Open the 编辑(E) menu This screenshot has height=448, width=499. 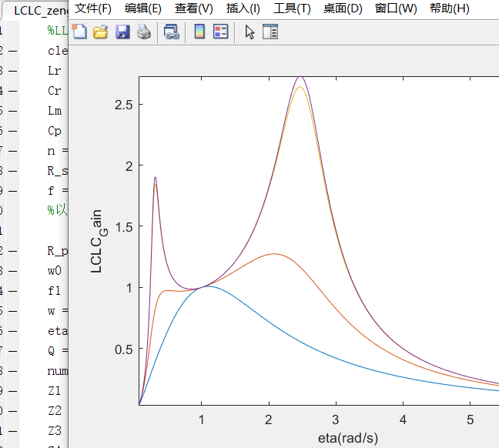pos(143,8)
